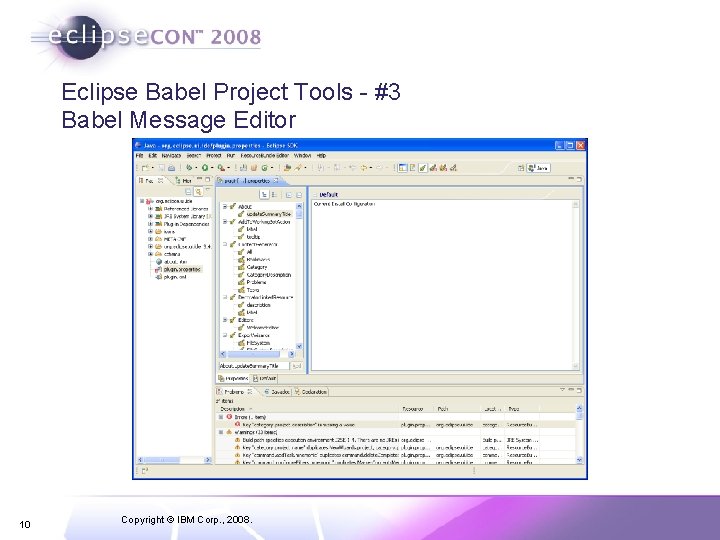Viewport: 720px width, 540px height.
Task: Open the ResourceBundle Editor menu
Action: tap(264, 156)
